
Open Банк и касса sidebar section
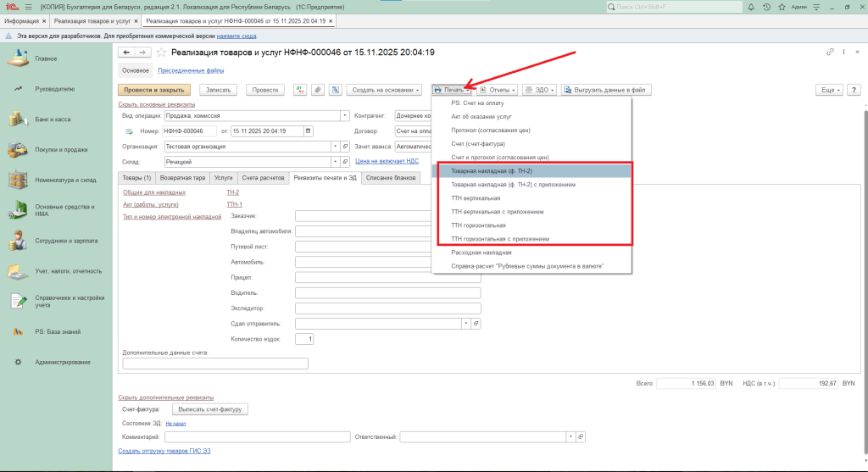(x=53, y=119)
